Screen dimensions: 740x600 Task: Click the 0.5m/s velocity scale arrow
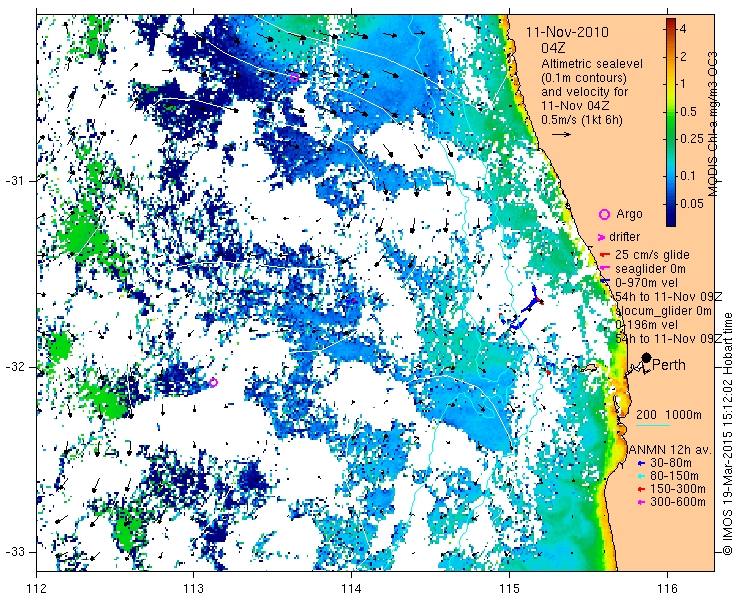tap(562, 135)
